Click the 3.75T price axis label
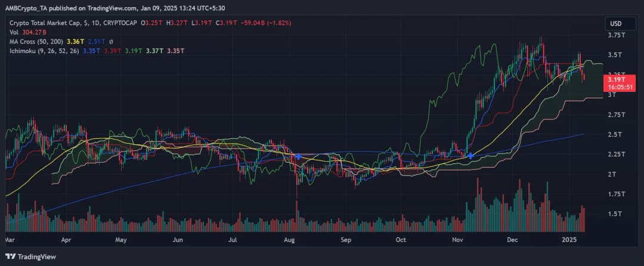Viewport: 644px width, 266px height. pyautogui.click(x=615, y=35)
